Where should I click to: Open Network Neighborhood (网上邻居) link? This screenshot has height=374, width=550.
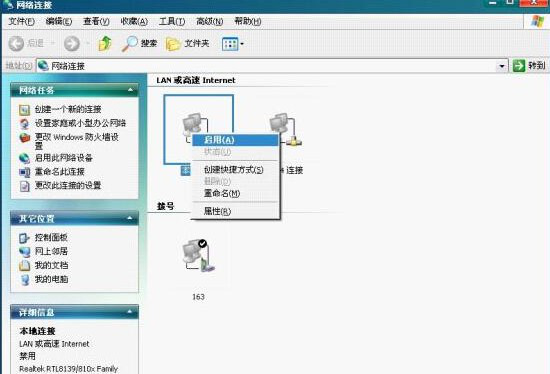(51, 251)
